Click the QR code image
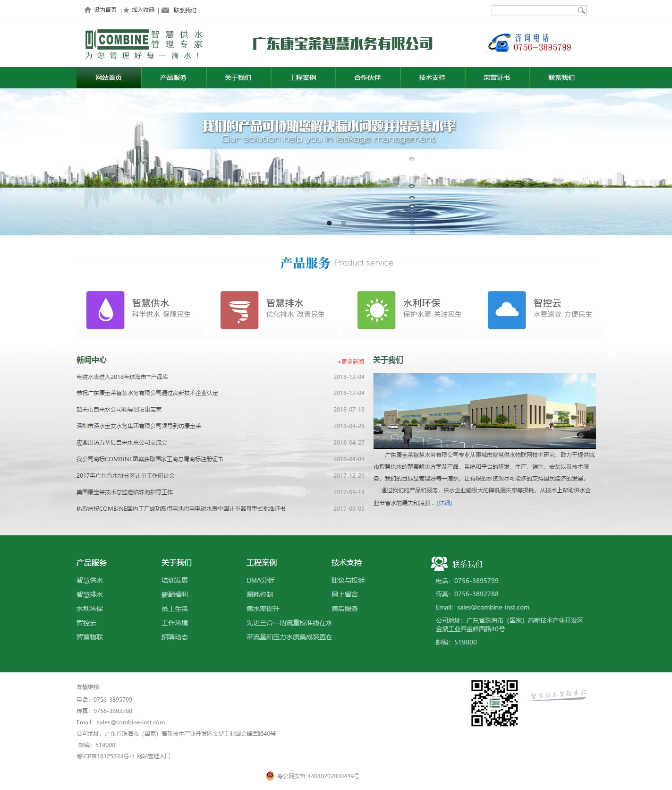 494,703
